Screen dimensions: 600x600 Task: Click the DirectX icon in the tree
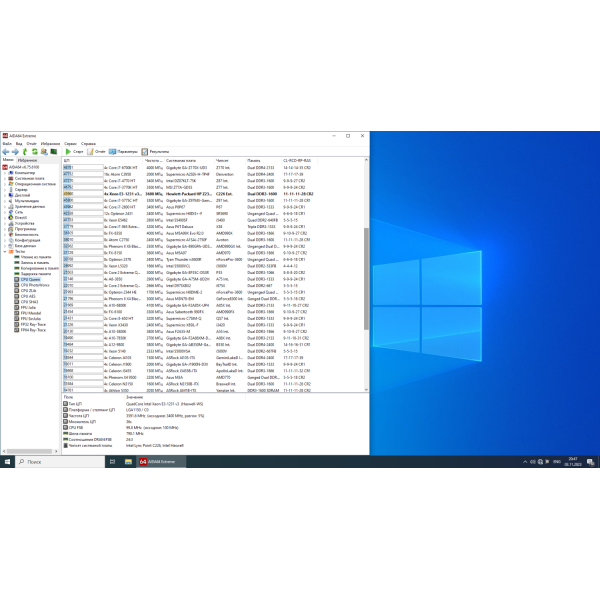11,218
